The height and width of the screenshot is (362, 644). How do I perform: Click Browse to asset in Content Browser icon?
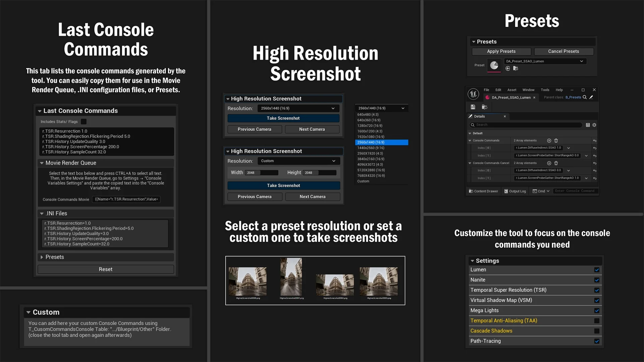pyautogui.click(x=484, y=107)
